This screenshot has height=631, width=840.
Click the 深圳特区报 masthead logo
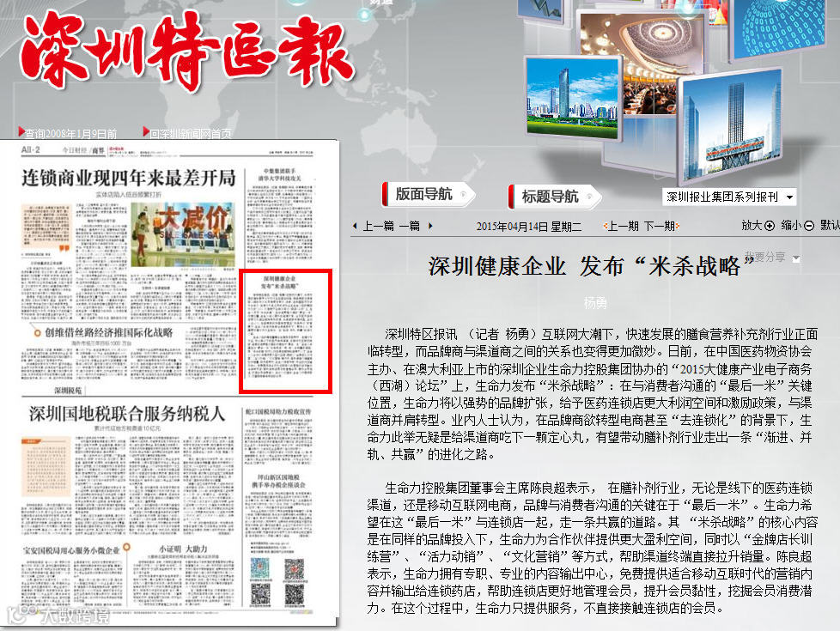(187, 51)
